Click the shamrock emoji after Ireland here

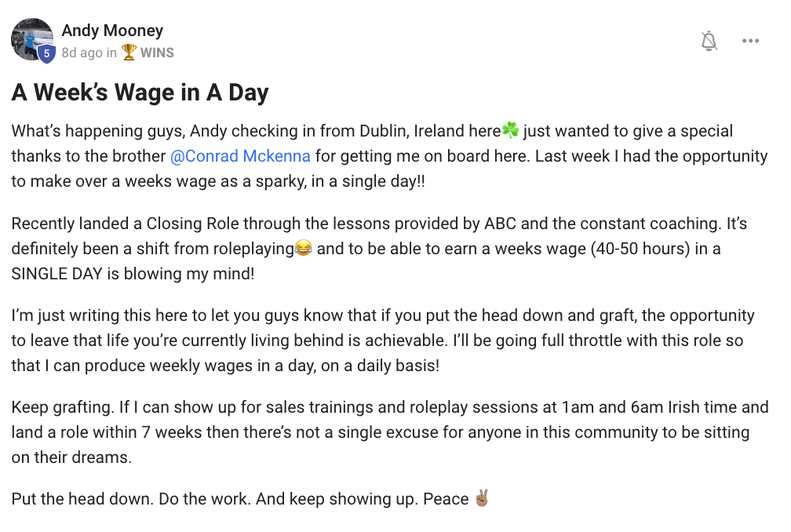tap(511, 130)
